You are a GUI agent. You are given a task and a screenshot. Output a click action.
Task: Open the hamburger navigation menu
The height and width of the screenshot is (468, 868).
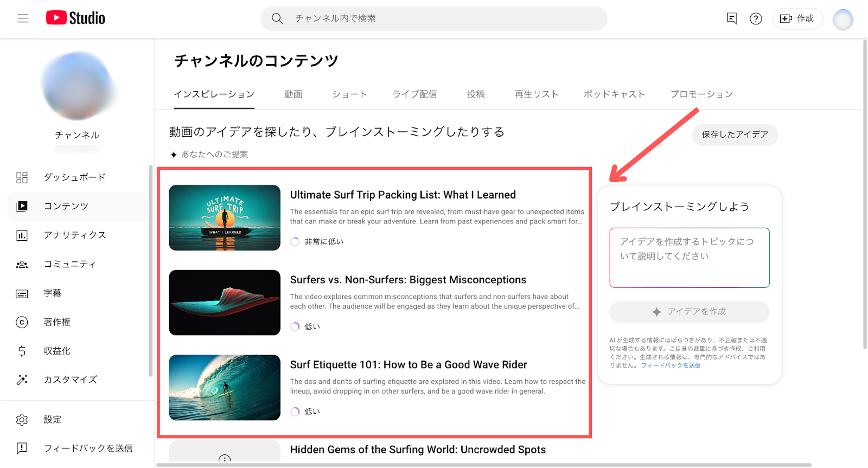pyautogui.click(x=23, y=18)
